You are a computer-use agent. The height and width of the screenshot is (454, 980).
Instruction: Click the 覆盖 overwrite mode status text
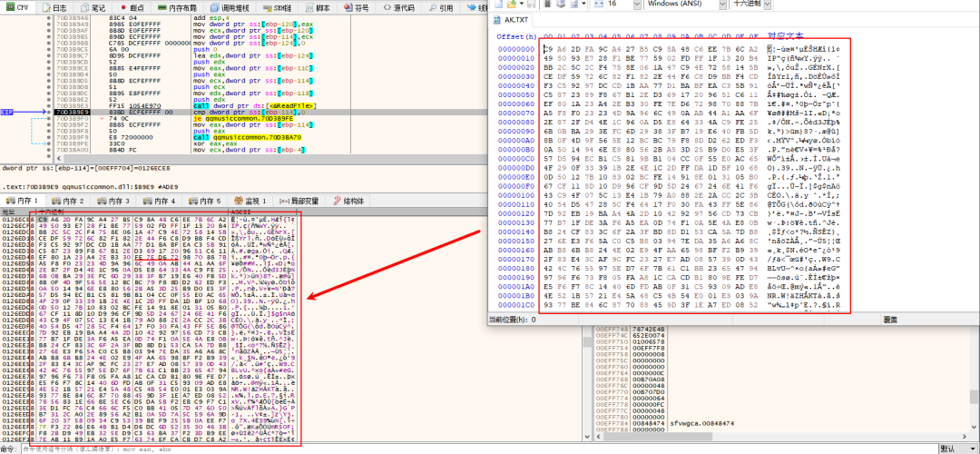click(x=891, y=320)
